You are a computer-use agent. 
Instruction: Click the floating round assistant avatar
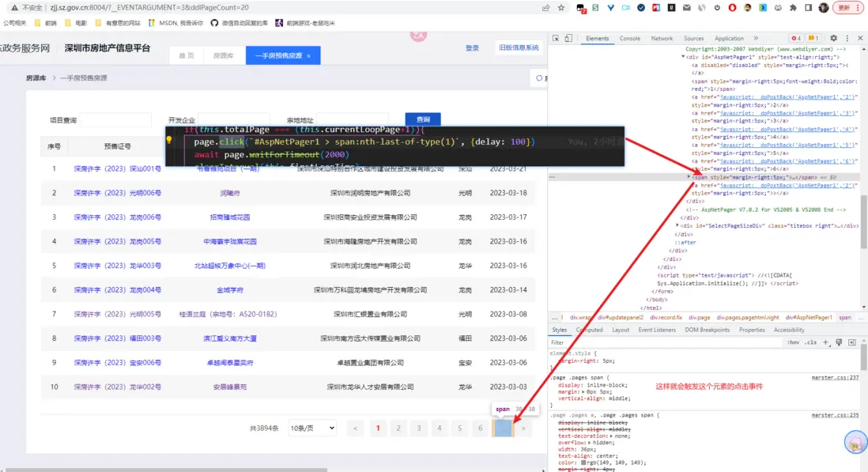pos(856,442)
